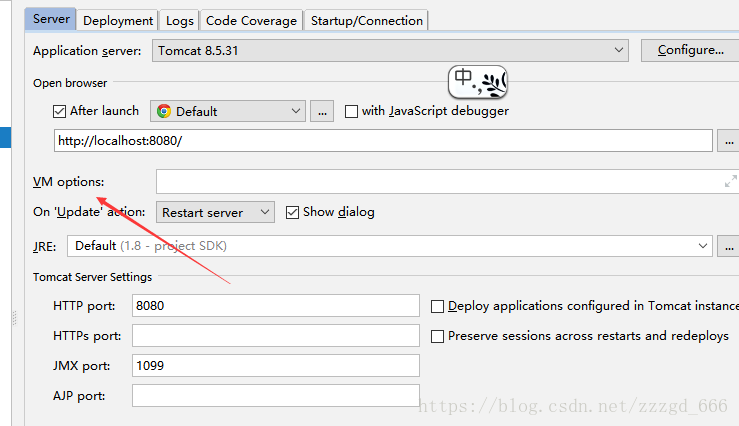Click the ellipsis button beside the JRE dropdown
This screenshot has height=426, width=739.
728,246
